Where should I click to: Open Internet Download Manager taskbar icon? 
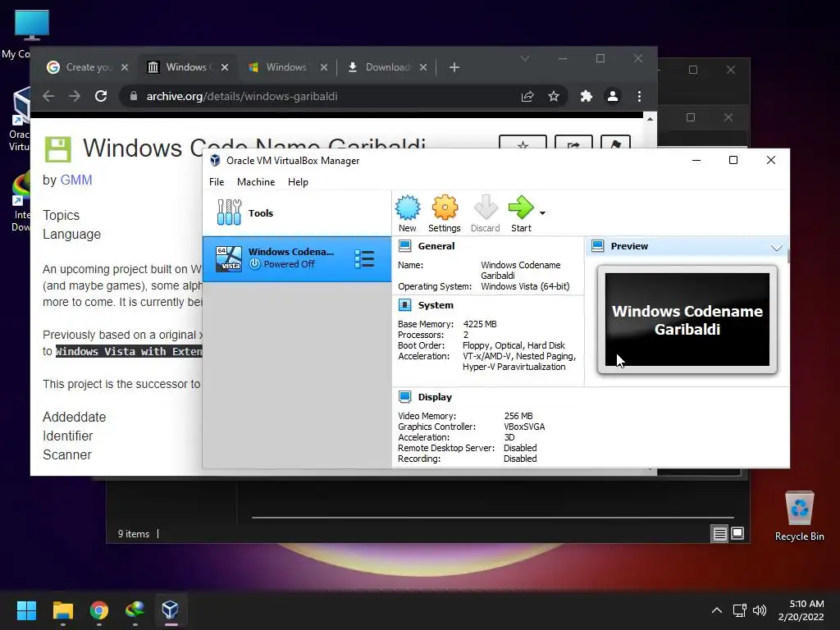pos(135,610)
